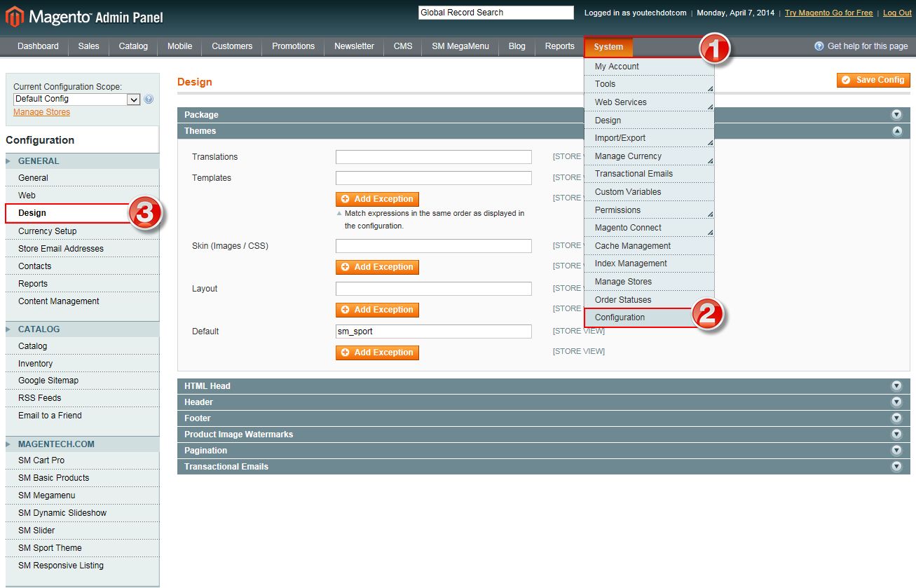The height and width of the screenshot is (588, 916).
Task: Choose Index Management menu entry
Action: (x=649, y=264)
